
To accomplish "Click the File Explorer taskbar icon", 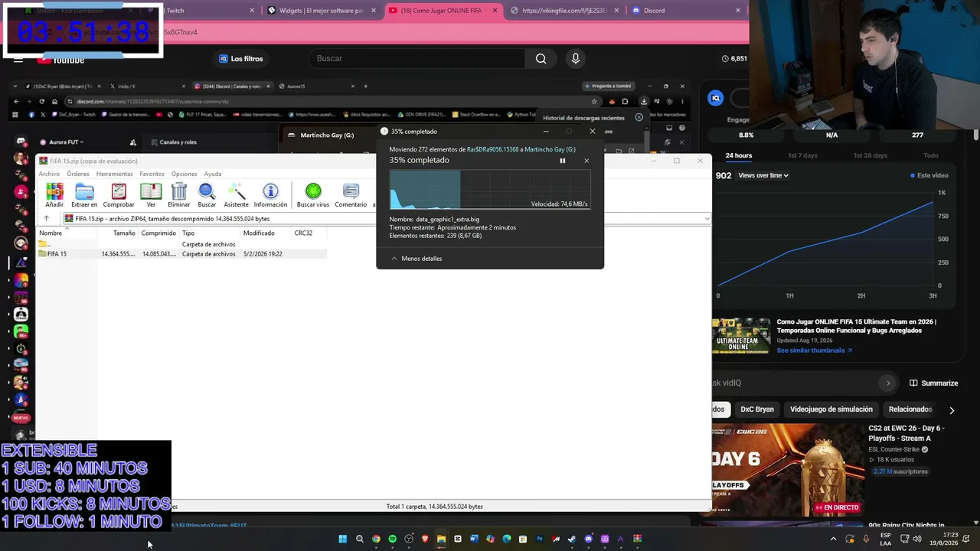I will pos(441,539).
